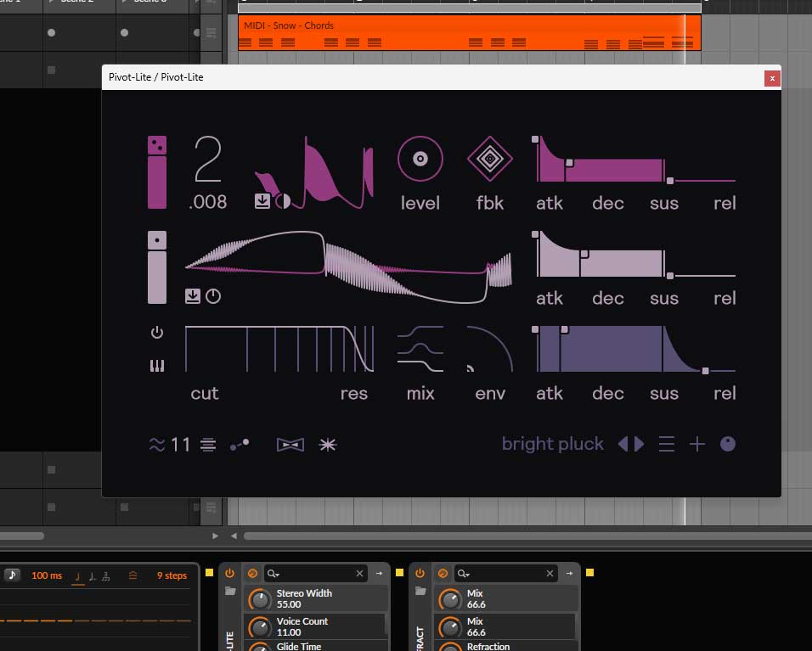Click the oscillator 1 octave number 2
Image resolution: width=812 pixels, height=651 pixels.
(207, 159)
